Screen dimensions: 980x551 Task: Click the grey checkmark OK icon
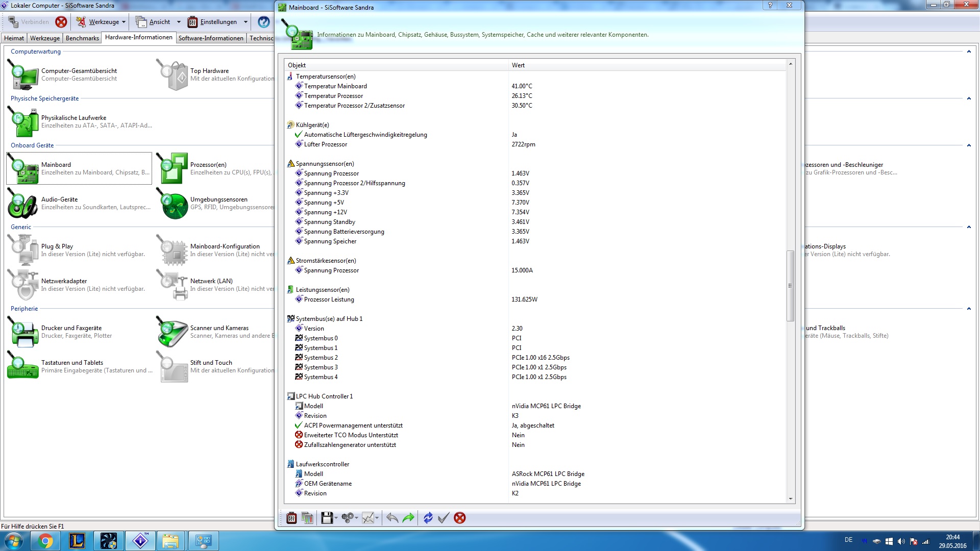point(444,518)
